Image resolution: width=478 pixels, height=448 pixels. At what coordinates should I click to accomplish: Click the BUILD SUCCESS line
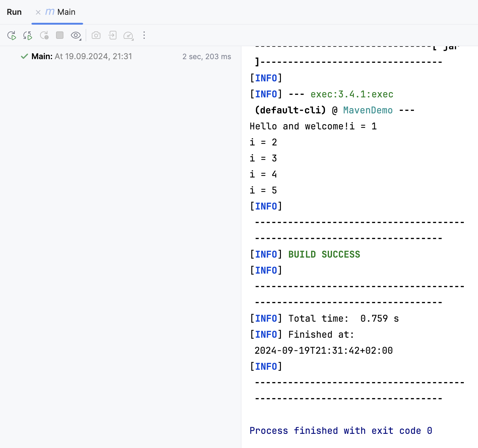pyautogui.click(x=324, y=255)
